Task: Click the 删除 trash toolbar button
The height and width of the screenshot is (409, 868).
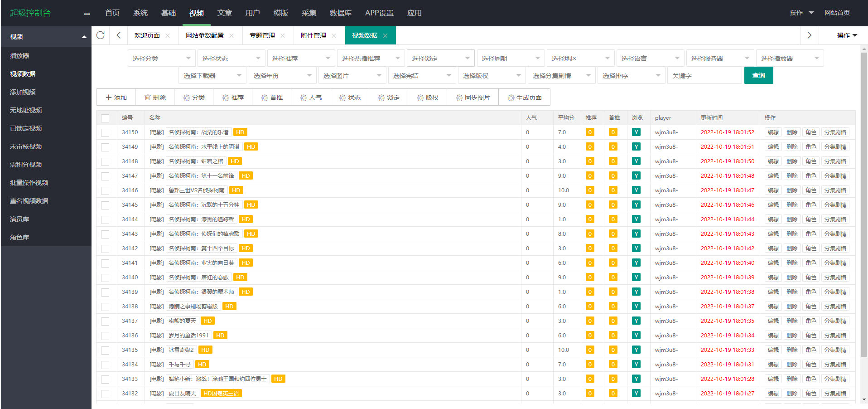Action: point(155,97)
